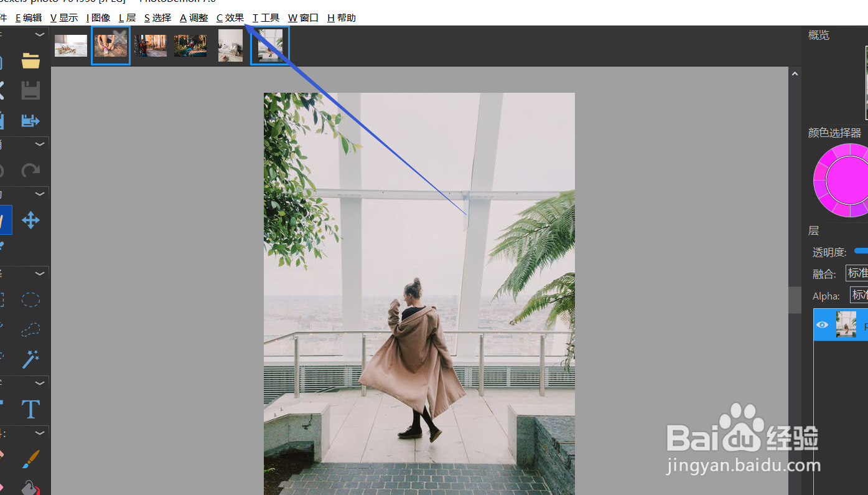Viewport: 868px width, 495px height.
Task: Select the Text tool with T icon
Action: coord(30,409)
